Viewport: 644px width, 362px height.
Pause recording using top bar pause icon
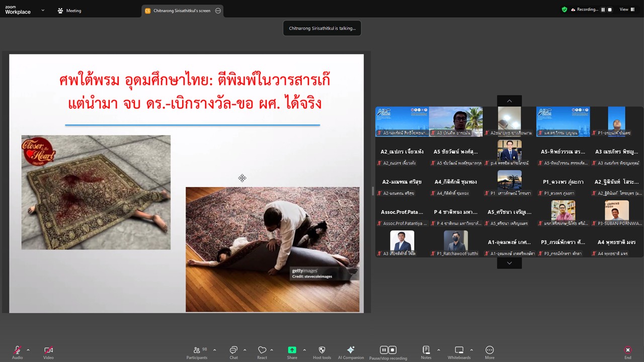pos(603,10)
